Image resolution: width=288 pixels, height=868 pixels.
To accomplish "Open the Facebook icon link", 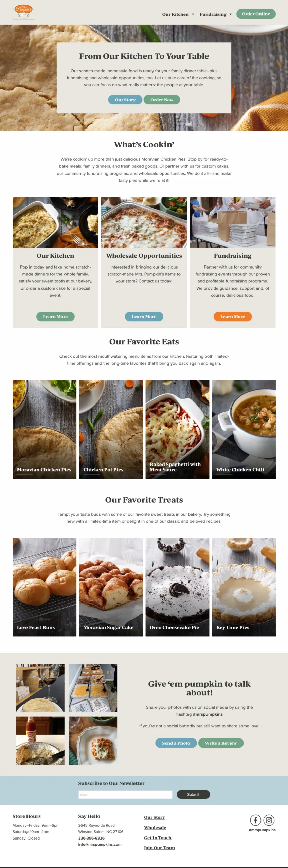I will tap(255, 820).
